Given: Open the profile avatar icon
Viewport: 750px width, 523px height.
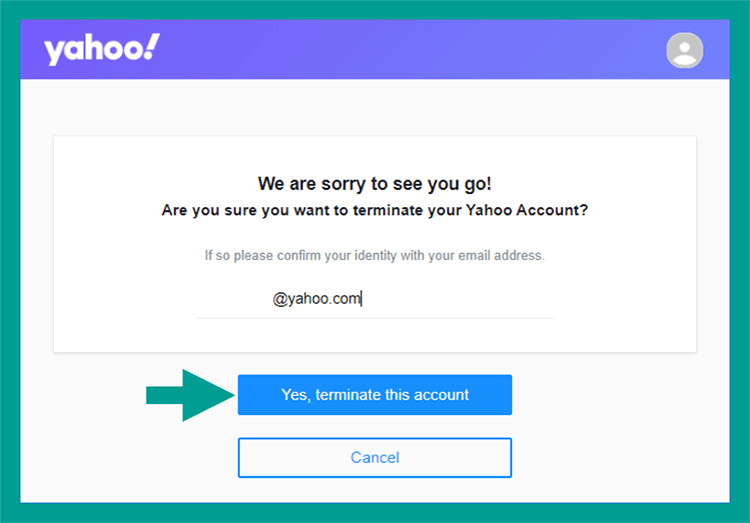Looking at the screenshot, I should click(x=684, y=50).
